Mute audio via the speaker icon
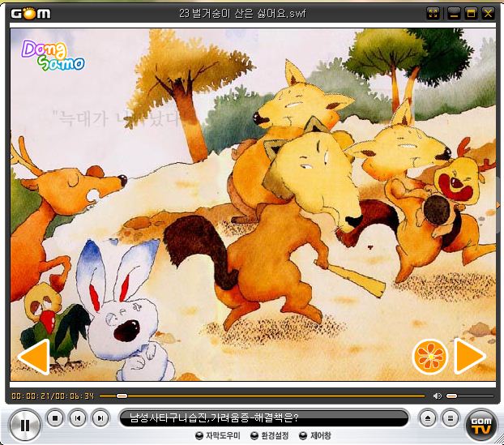The image size is (504, 445). (x=438, y=396)
